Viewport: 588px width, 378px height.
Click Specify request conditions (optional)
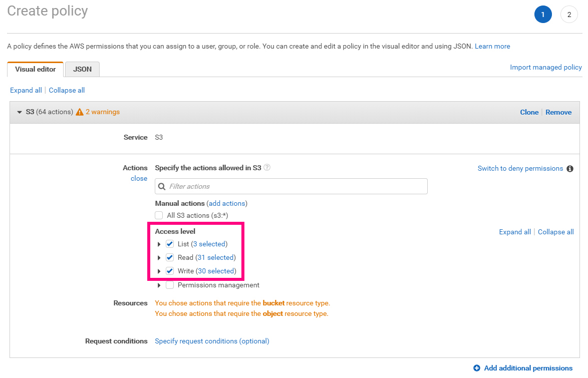[x=212, y=341]
